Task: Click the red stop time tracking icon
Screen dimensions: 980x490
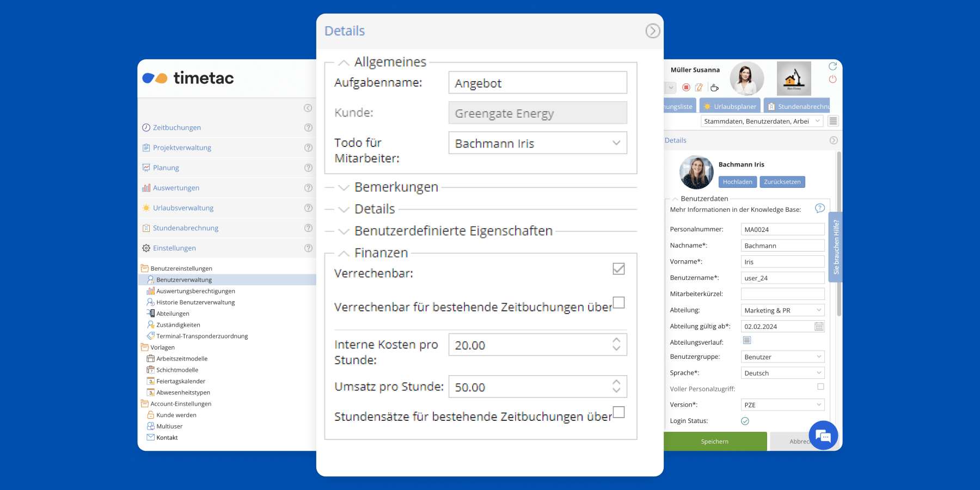Action: [x=686, y=87]
